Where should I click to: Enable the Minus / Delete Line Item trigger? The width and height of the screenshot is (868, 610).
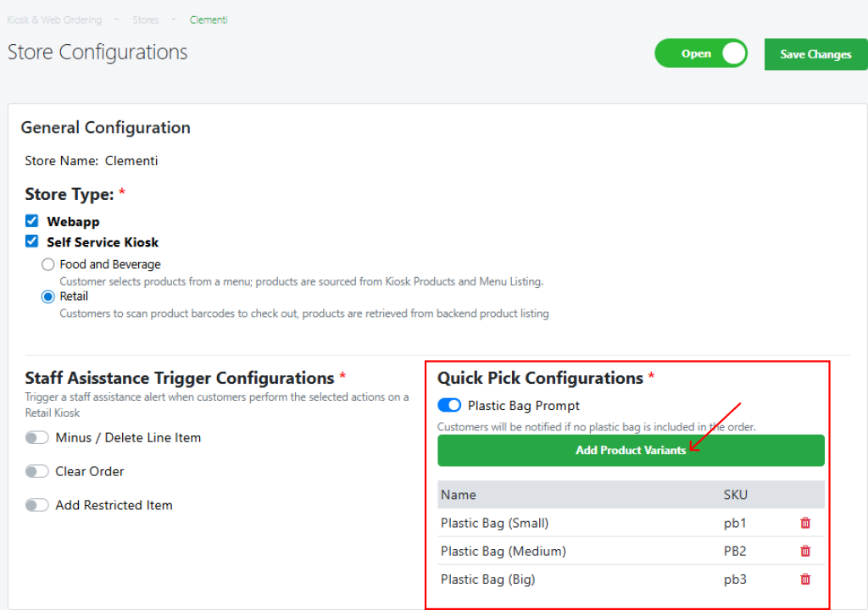pos(37,438)
